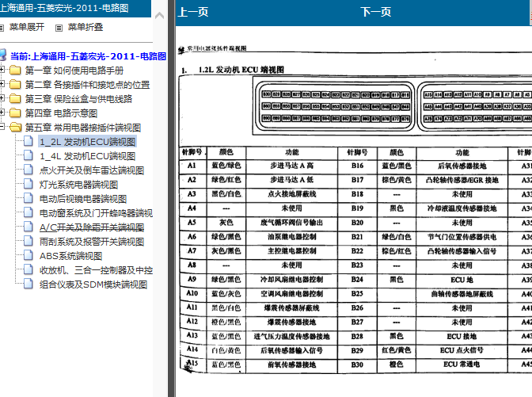Image resolution: width=532 pixels, height=397 pixels.
Task: Click the vertical splitter between sidebar and document
Action: [x=171, y=198]
